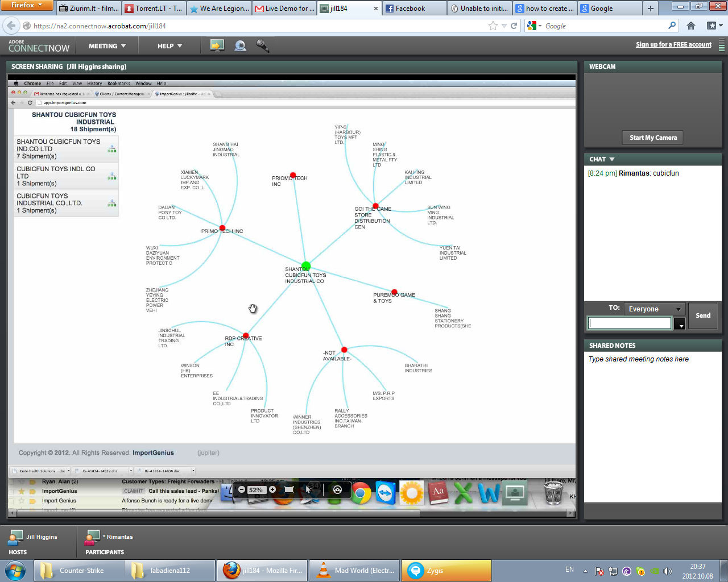Image resolution: width=728 pixels, height=582 pixels.
Task: Open URL history dropdown arrow
Action: (504, 26)
